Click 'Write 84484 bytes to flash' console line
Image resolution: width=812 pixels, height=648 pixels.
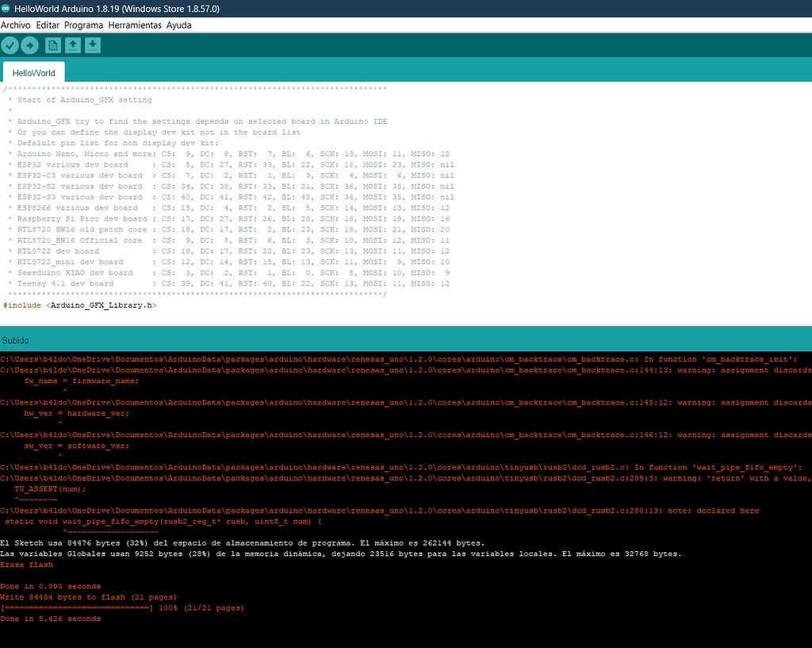(x=89, y=597)
